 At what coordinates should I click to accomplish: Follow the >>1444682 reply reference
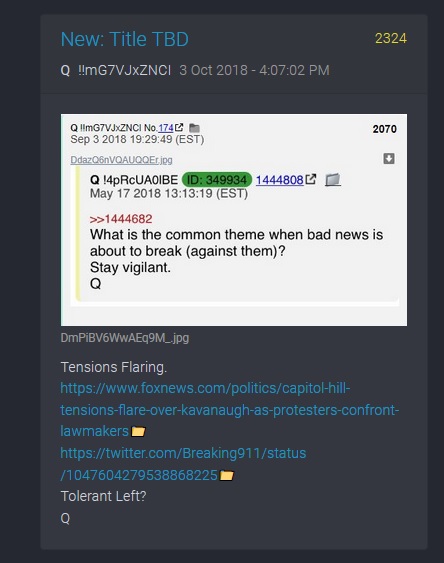point(121,219)
